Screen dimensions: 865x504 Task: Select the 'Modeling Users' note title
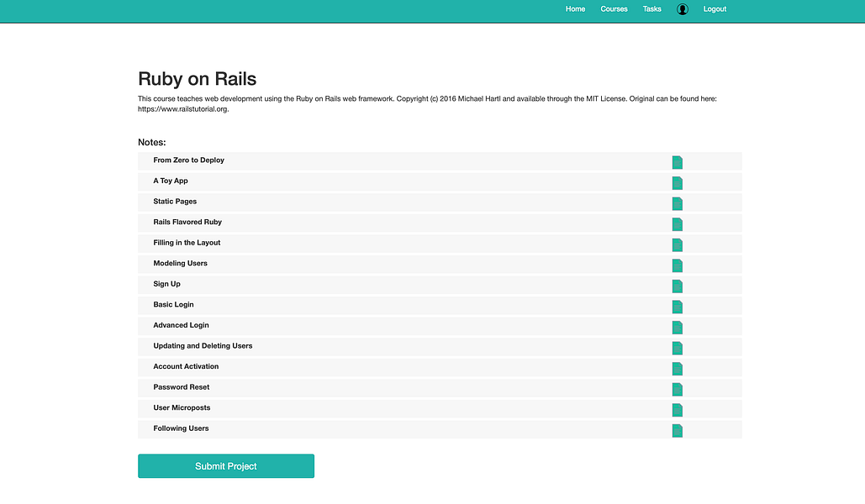[x=181, y=263]
